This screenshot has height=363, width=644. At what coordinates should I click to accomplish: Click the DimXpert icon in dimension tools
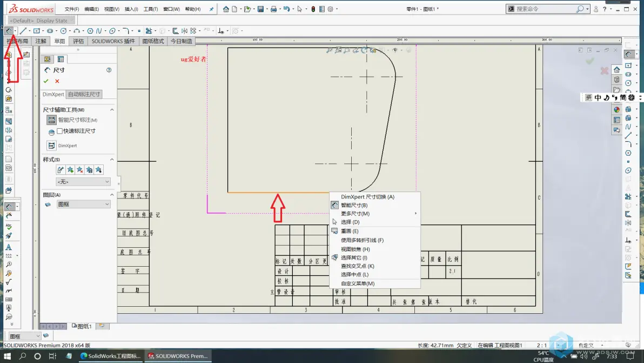click(51, 146)
